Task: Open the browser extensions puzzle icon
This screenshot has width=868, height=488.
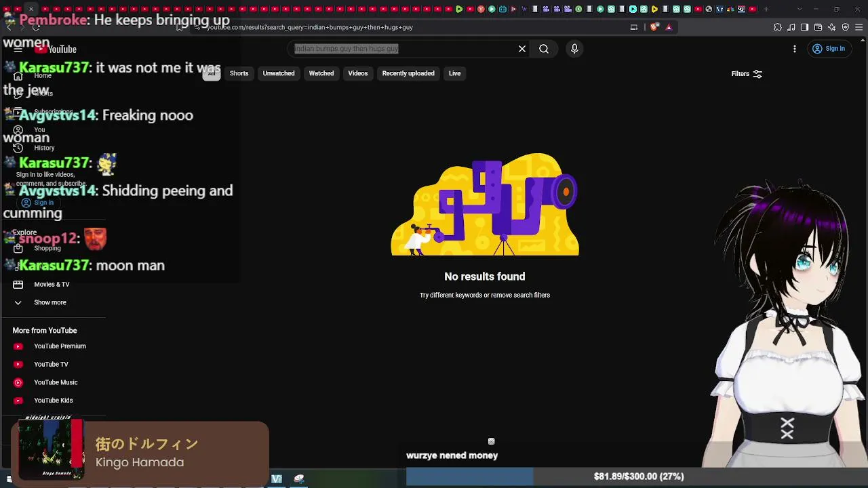Action: pos(778,27)
